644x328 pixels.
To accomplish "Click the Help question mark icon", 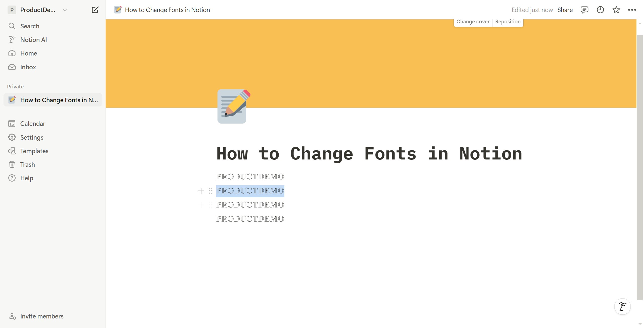I will 12,178.
